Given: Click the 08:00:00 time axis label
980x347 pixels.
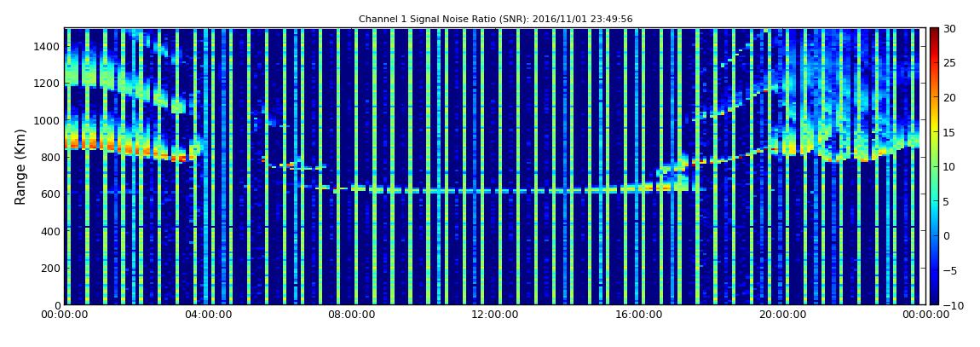Looking at the screenshot, I should pyautogui.click(x=350, y=315).
